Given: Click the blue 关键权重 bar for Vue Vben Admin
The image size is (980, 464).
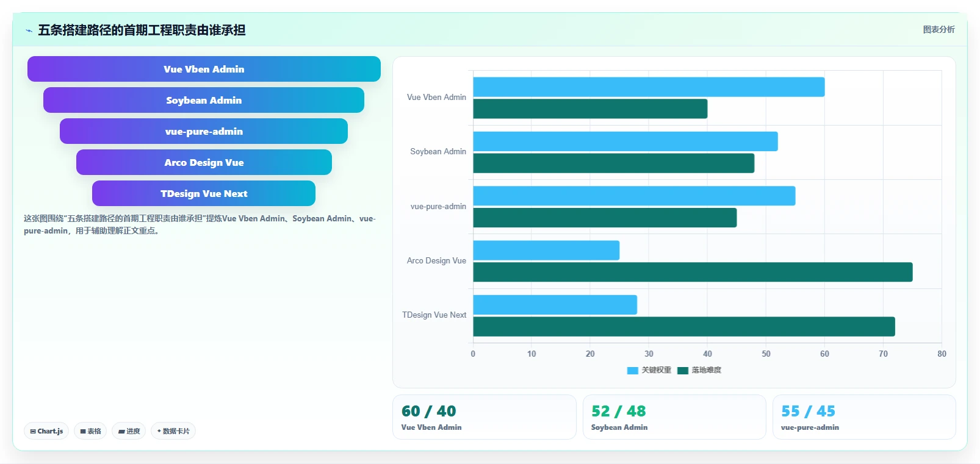Looking at the screenshot, I should (x=649, y=87).
